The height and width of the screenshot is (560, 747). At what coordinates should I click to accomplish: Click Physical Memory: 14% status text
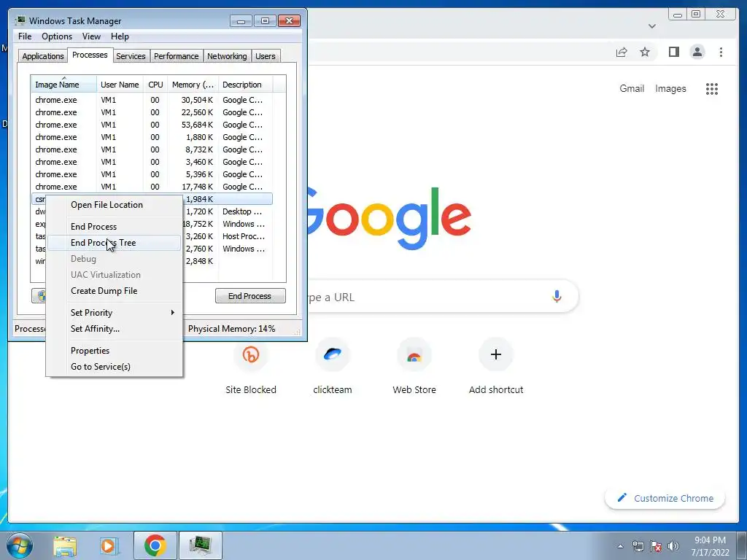pyautogui.click(x=231, y=329)
